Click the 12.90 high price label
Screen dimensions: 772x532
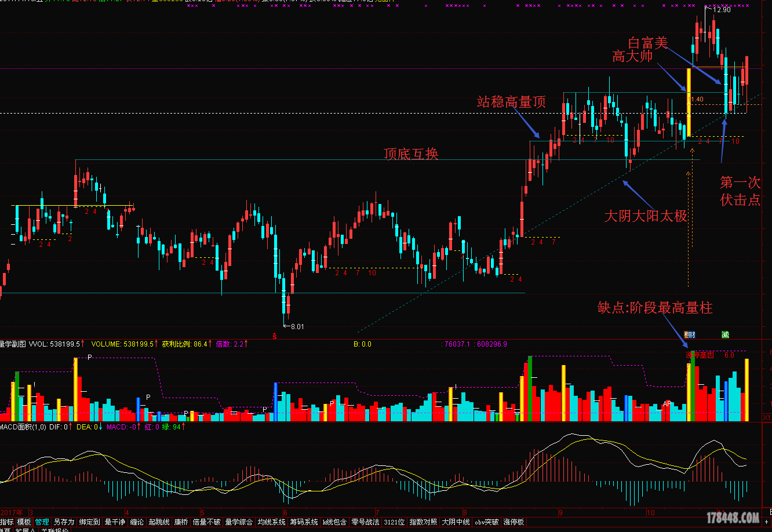point(722,10)
